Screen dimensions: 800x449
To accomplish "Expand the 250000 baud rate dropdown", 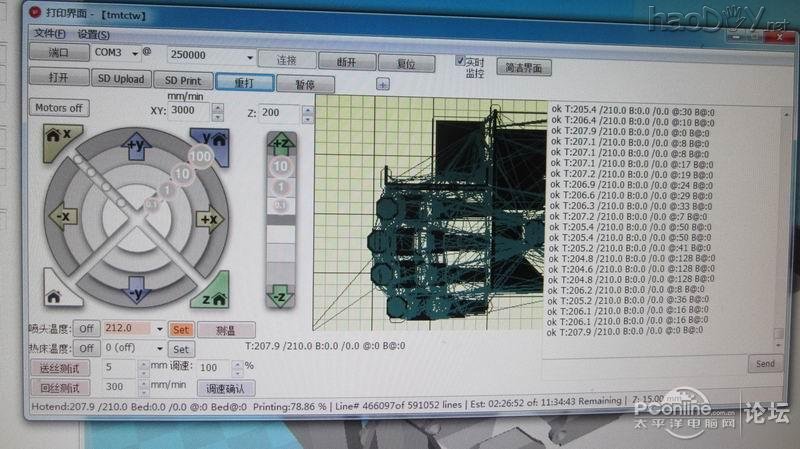I will point(249,57).
